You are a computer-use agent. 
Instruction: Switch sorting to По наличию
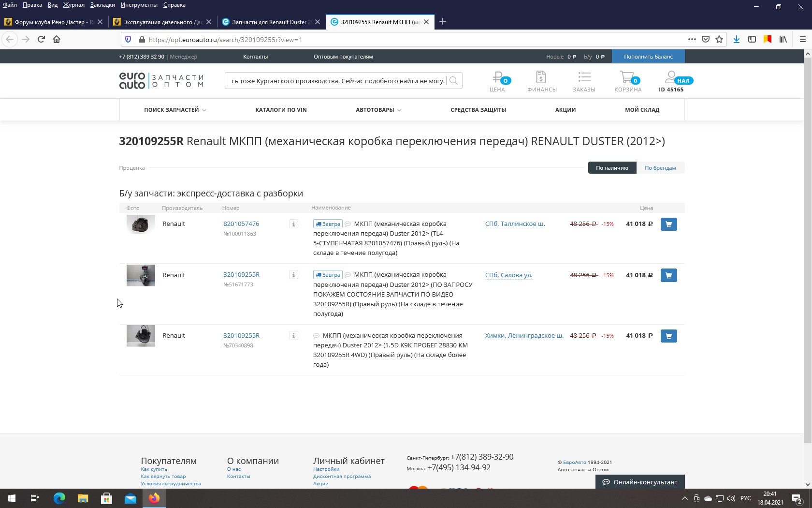[x=612, y=168]
